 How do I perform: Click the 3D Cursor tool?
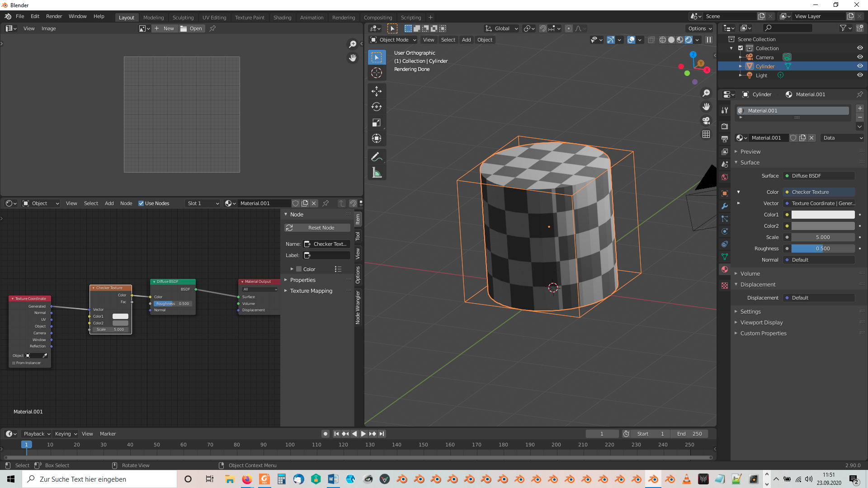376,73
